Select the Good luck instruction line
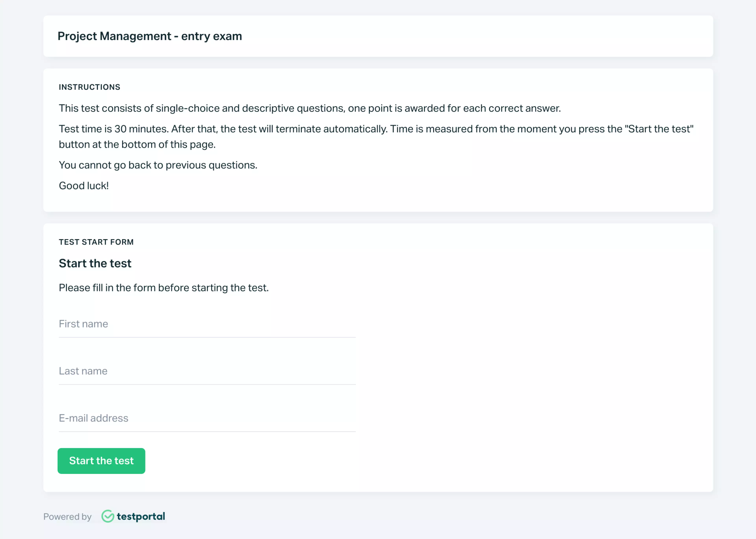756x539 pixels. click(84, 186)
